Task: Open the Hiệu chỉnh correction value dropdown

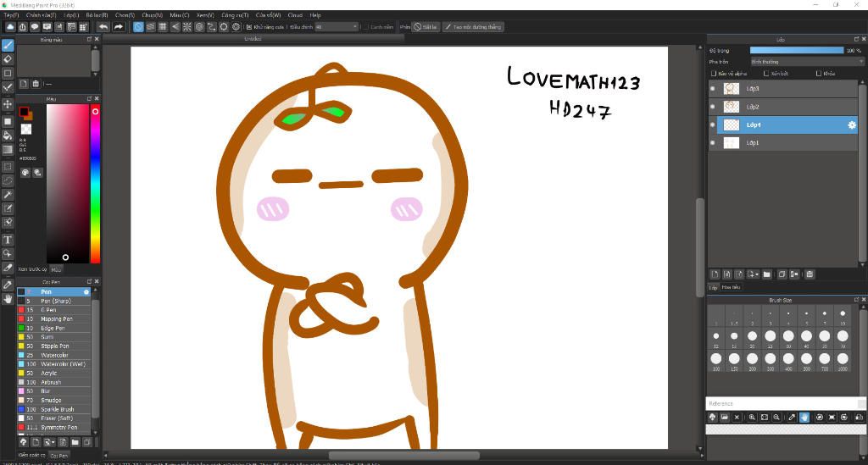Action: tap(337, 26)
